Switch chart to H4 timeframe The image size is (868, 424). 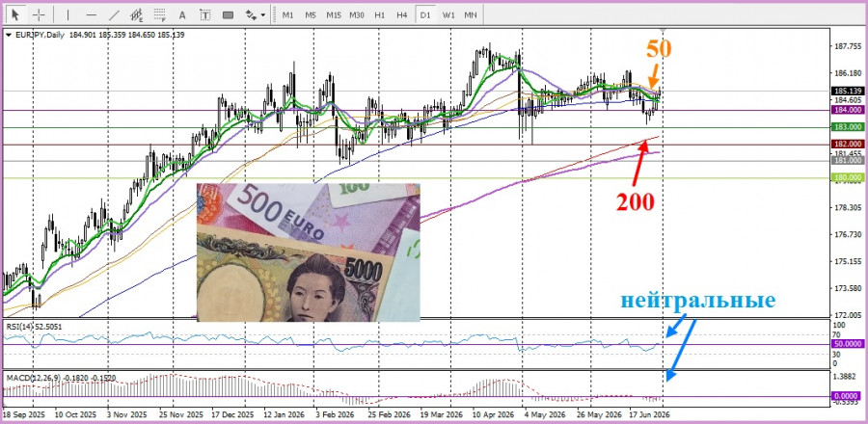click(x=402, y=14)
